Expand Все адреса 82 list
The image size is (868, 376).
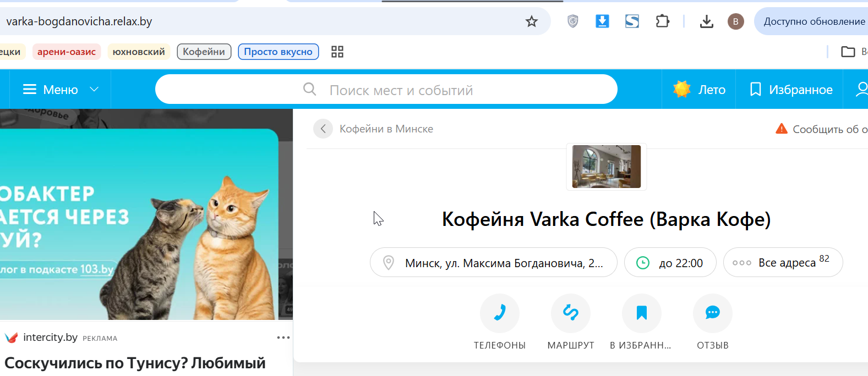[x=783, y=263]
